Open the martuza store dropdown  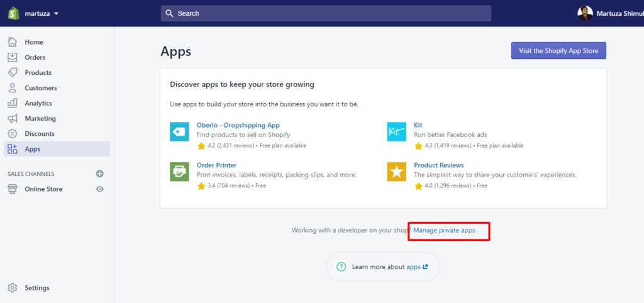(42, 14)
